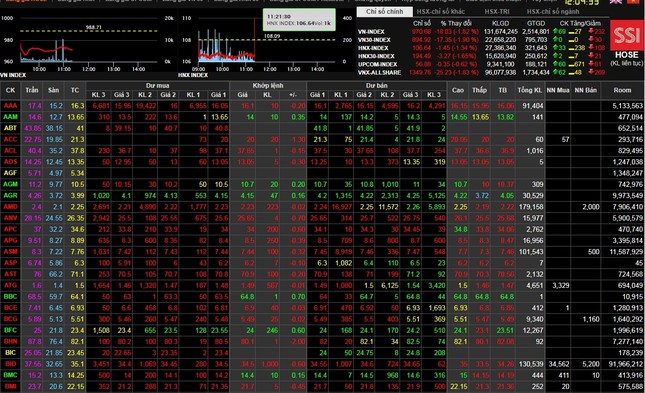Click the HNX chart tooltip 11:21:30
Screen dimensions: 645x393
click(299, 20)
